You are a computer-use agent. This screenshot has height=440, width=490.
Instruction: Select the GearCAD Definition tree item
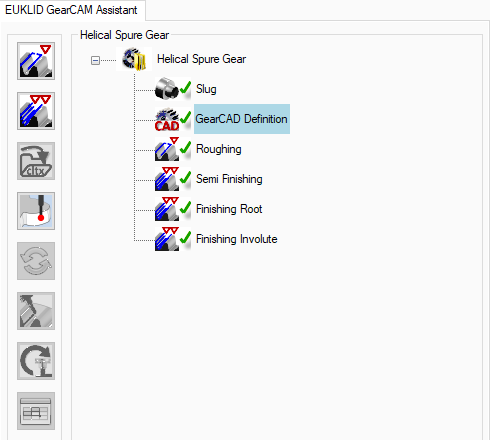tap(242, 119)
